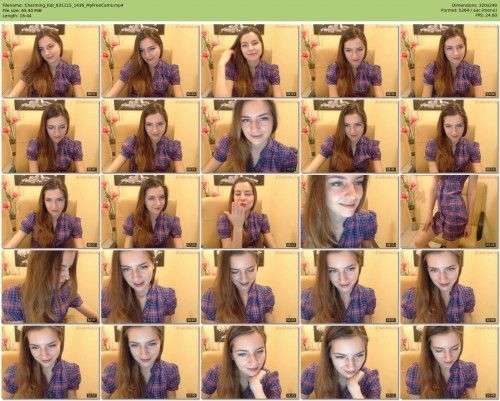
Task: Open third-row extreme close-up tilted face thumbnail
Action: [349, 211]
